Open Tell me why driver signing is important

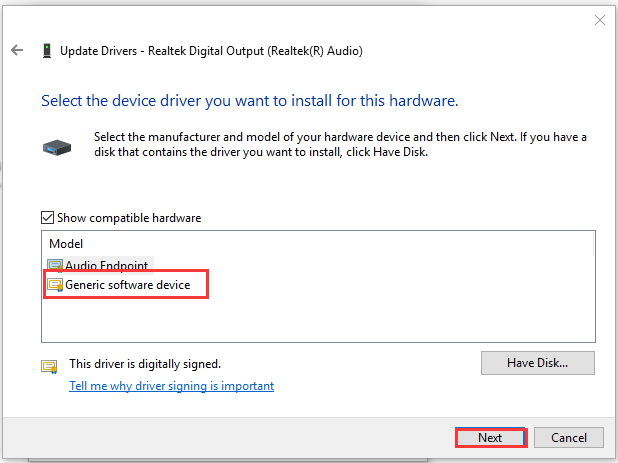coord(171,386)
